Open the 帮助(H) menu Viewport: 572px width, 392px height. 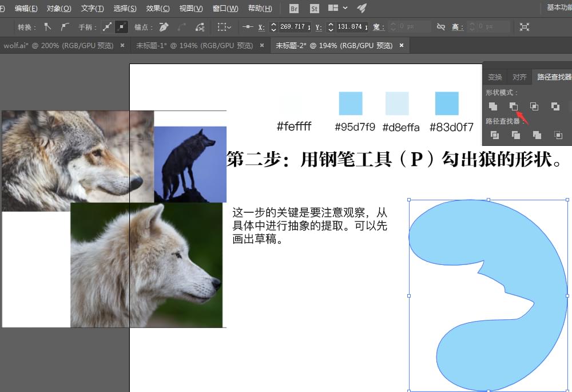pyautogui.click(x=260, y=8)
